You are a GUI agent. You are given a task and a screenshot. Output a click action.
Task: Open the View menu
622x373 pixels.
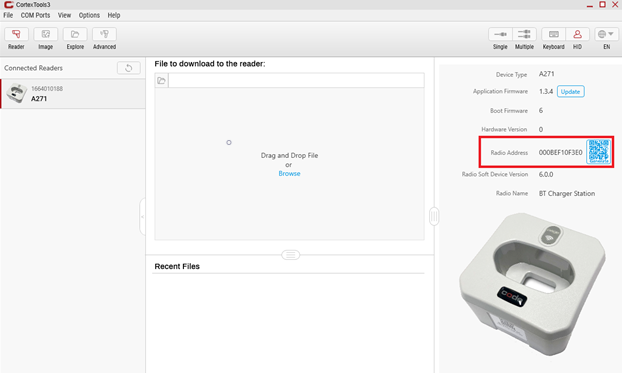pos(64,15)
